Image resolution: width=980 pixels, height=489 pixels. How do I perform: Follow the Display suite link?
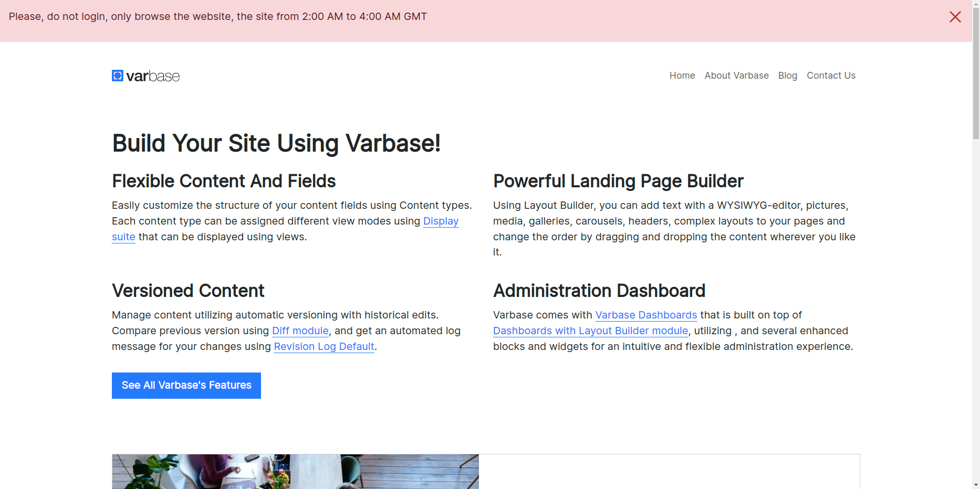pos(441,221)
